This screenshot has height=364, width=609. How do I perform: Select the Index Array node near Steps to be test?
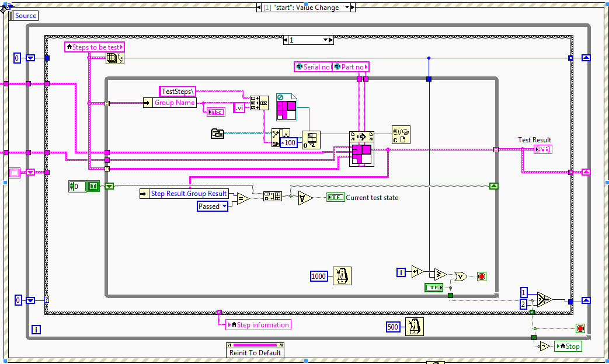click(115, 58)
